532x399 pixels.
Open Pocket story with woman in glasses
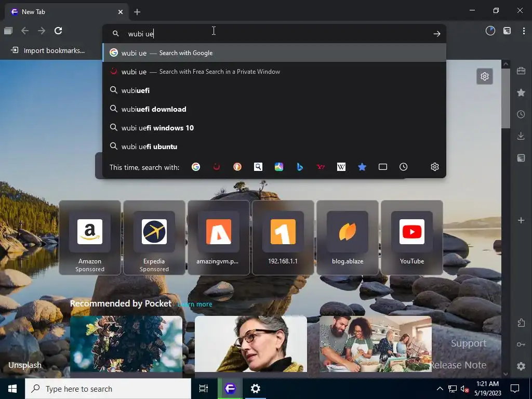tap(251, 344)
